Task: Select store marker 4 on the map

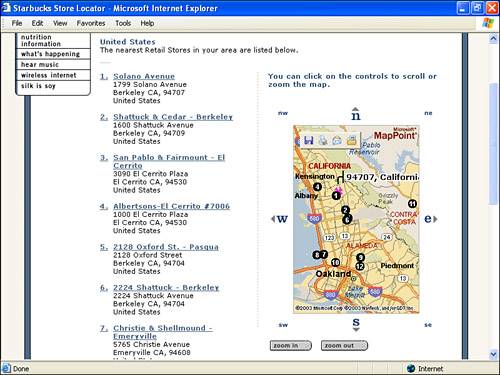Action: pyautogui.click(x=318, y=187)
